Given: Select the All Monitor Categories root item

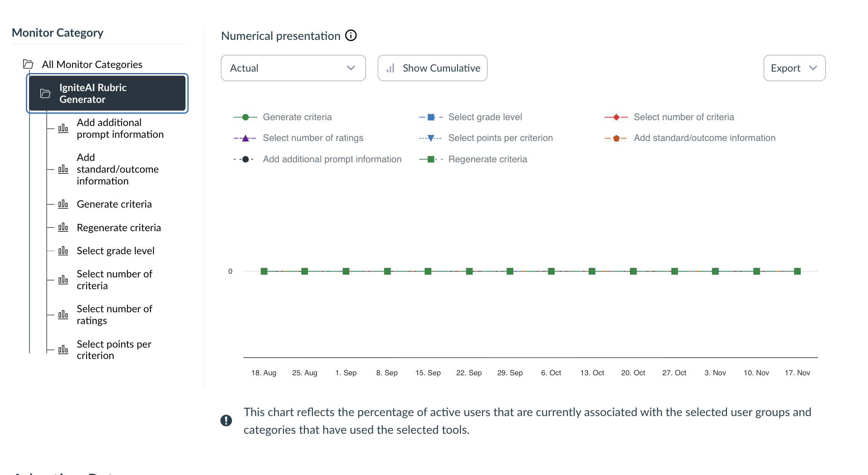Looking at the screenshot, I should (92, 64).
